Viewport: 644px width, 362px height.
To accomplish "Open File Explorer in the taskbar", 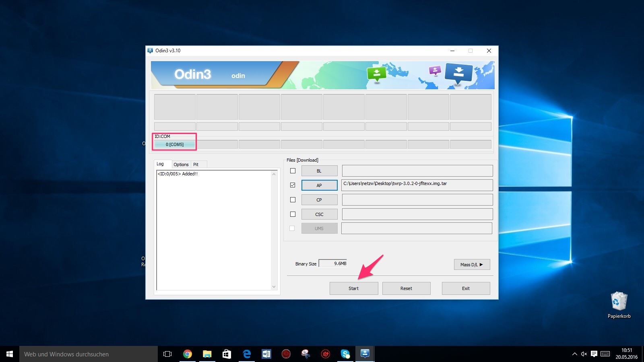I will pyautogui.click(x=207, y=354).
